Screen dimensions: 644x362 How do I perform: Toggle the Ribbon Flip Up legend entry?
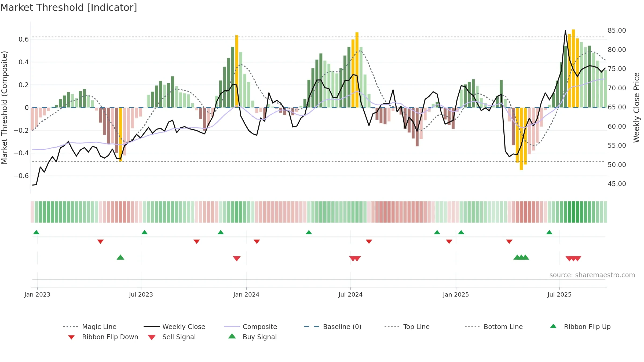tap(580, 327)
